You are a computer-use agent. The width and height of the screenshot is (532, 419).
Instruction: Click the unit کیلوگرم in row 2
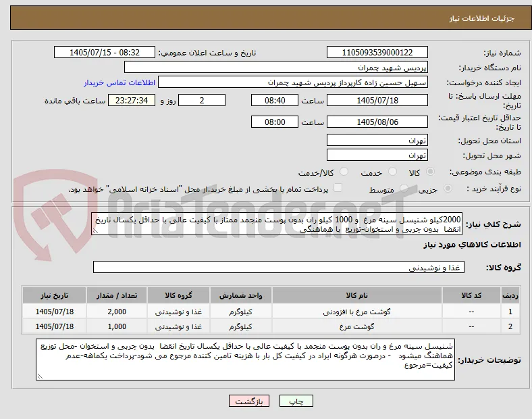click(x=240, y=326)
